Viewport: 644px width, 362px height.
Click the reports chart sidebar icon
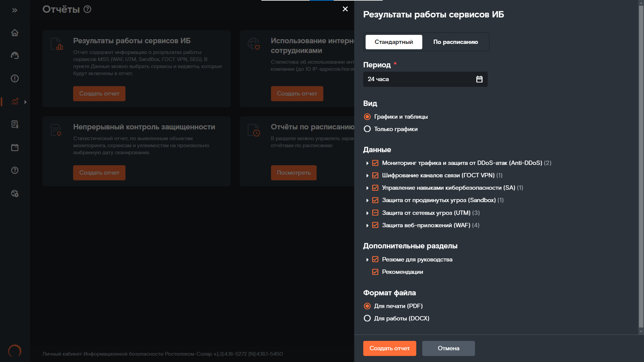point(15,102)
